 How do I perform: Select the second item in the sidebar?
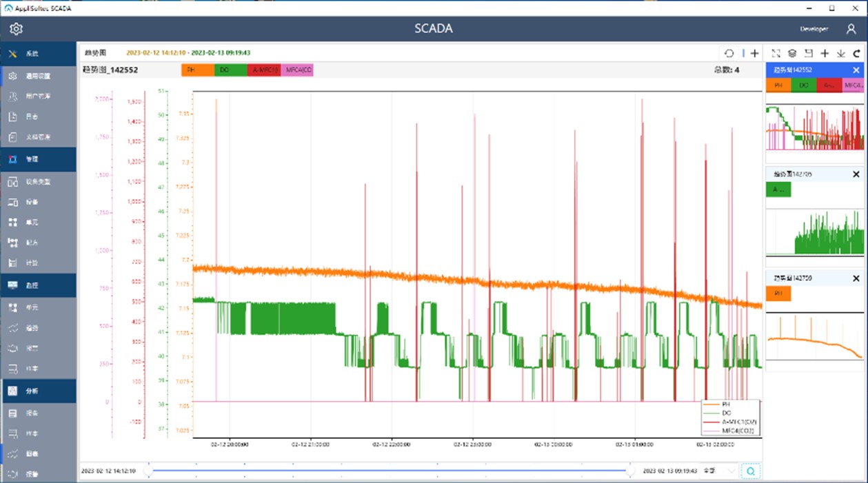tap(39, 76)
